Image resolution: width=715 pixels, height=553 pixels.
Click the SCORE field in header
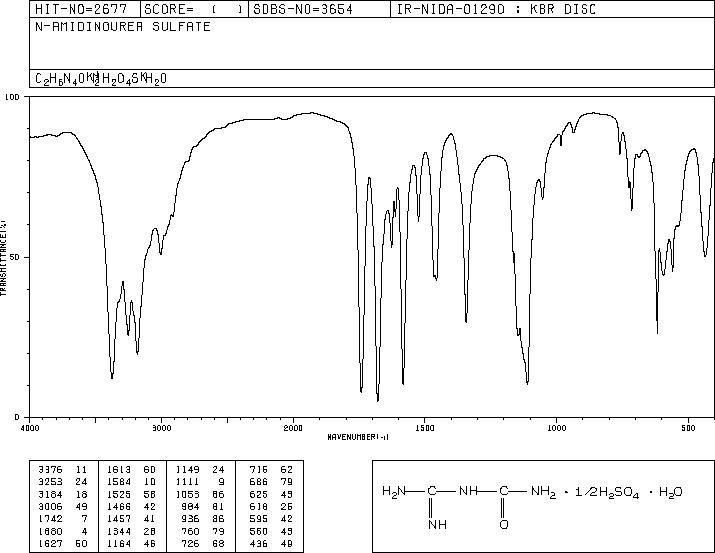[194, 9]
